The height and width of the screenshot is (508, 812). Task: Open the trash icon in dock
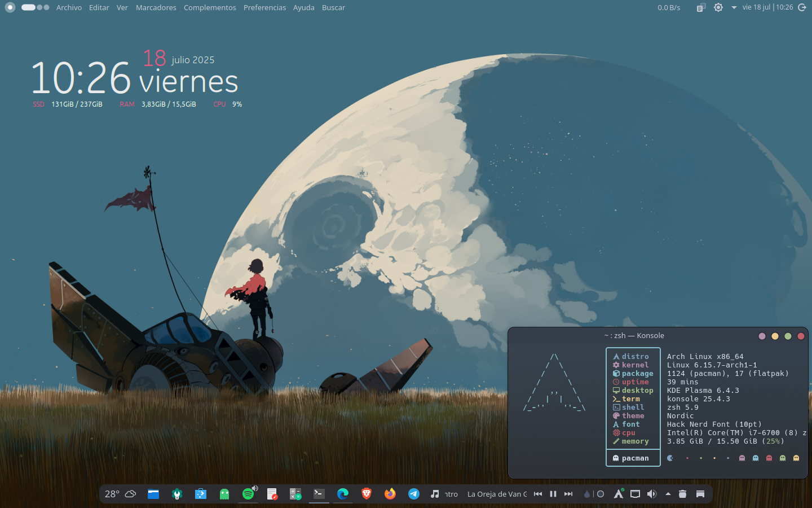(x=682, y=494)
